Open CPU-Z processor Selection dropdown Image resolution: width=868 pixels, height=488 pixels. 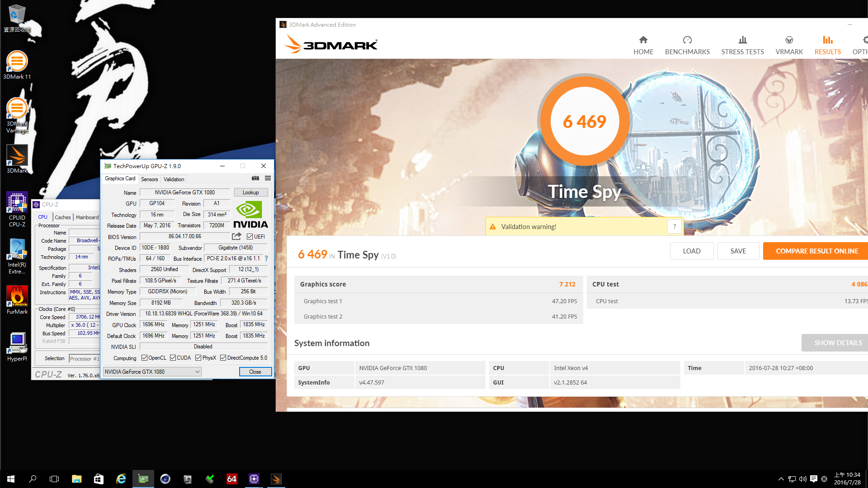[84, 359]
